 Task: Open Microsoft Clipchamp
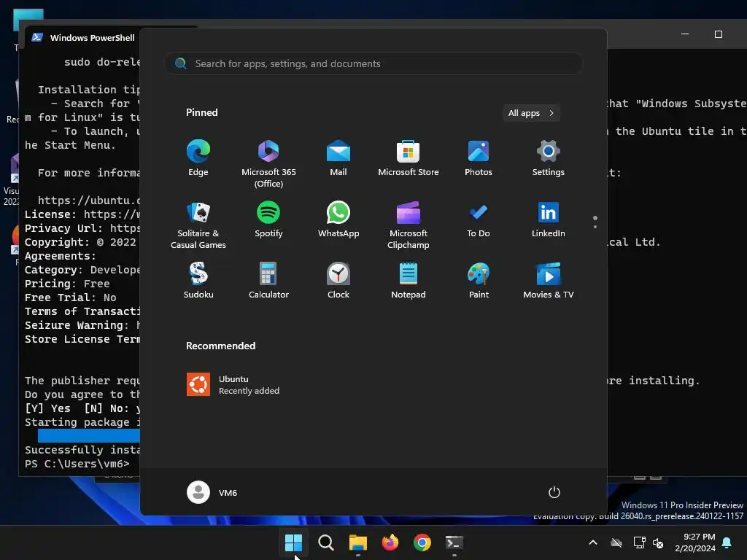(409, 225)
